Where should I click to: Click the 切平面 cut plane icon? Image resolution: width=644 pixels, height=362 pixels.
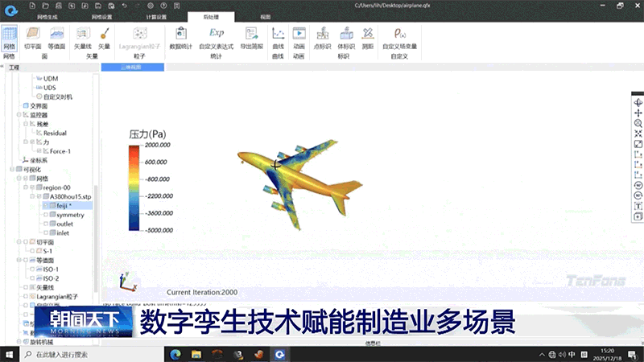(32, 37)
